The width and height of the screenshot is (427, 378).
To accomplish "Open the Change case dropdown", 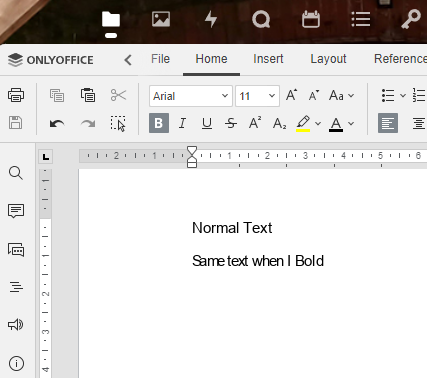I will click(x=341, y=95).
